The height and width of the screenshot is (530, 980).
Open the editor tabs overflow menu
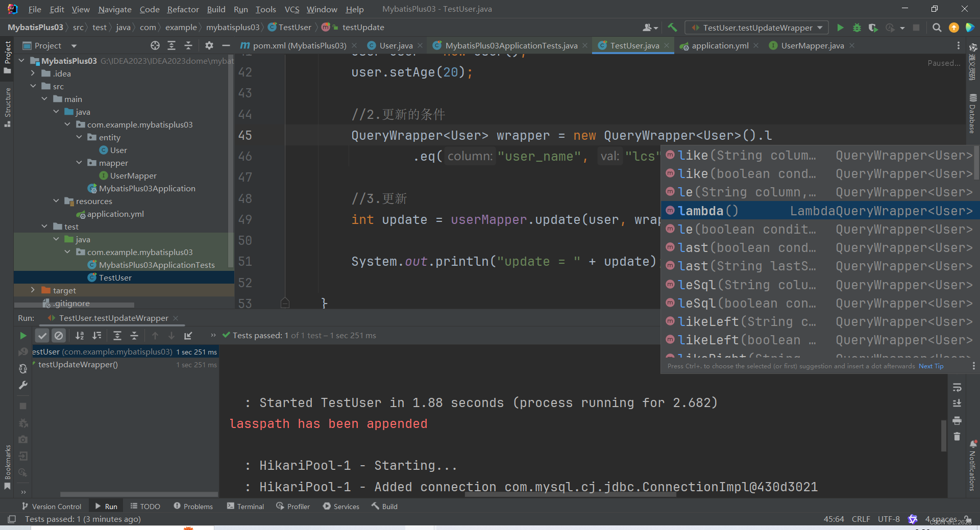[958, 45]
